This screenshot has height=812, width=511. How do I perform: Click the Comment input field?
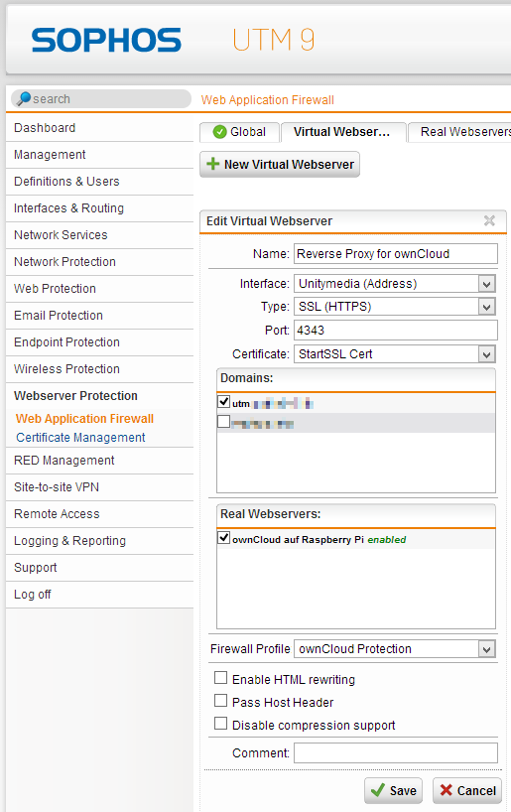(x=396, y=753)
